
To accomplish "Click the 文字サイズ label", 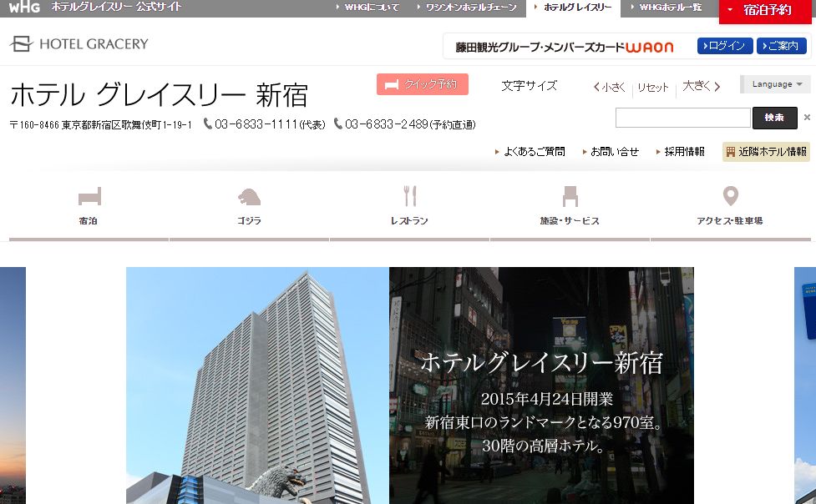I will coord(530,86).
